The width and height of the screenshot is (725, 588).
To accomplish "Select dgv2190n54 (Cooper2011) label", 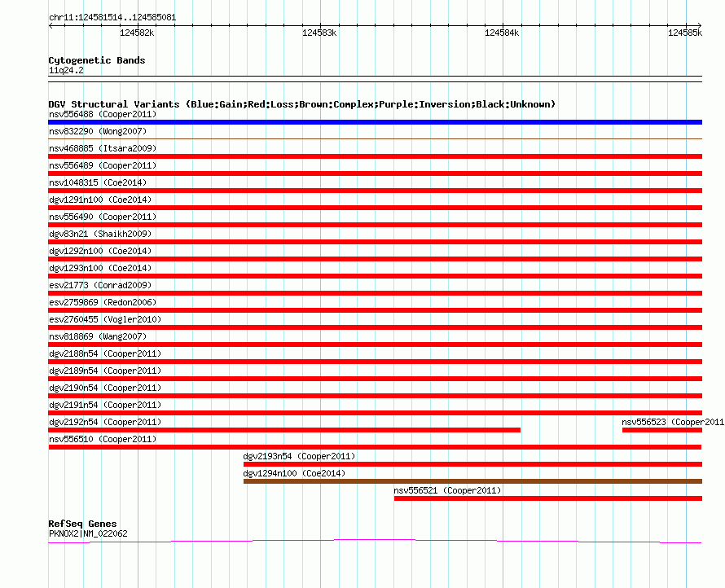I will pyautogui.click(x=105, y=388).
